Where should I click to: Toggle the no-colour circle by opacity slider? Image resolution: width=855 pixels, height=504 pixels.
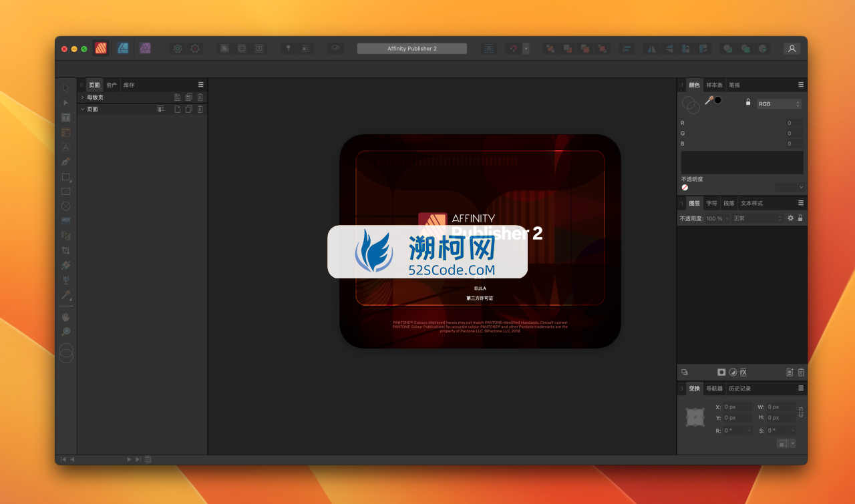(685, 188)
